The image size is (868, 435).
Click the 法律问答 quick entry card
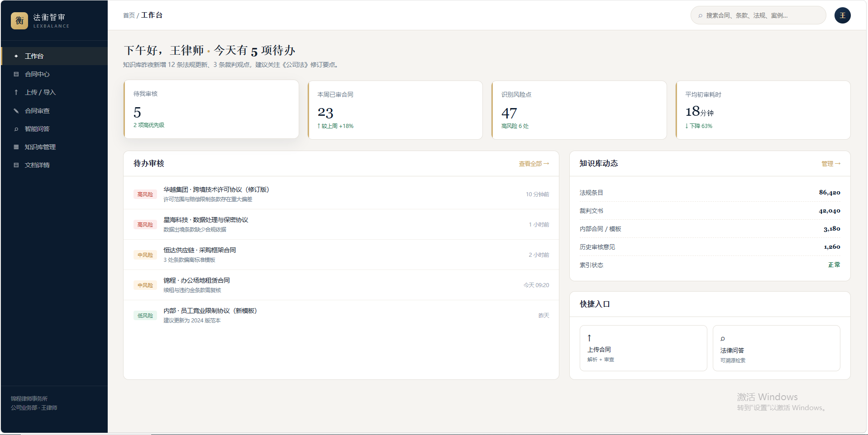[776, 348]
